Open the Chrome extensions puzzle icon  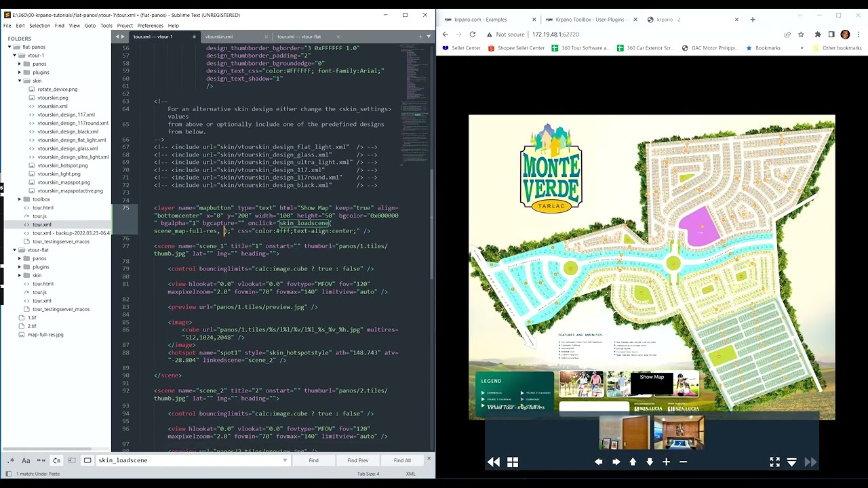coord(818,35)
